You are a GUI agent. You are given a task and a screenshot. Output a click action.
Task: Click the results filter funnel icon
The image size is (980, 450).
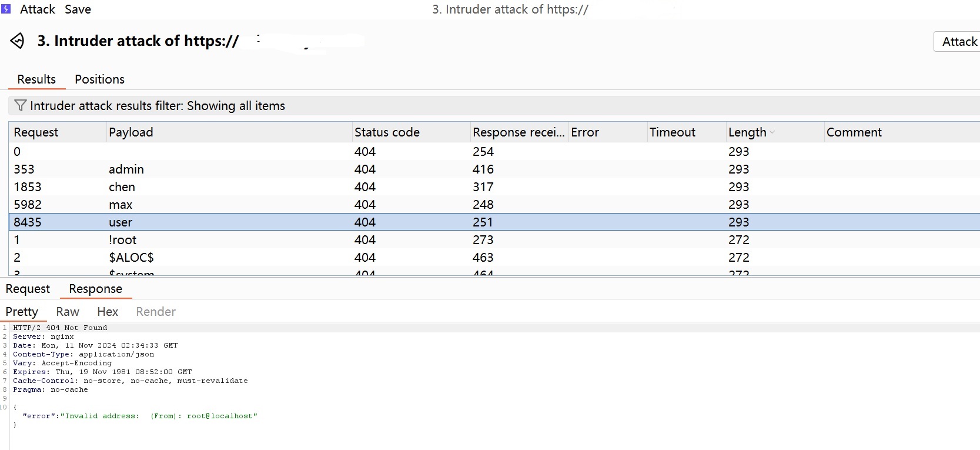pos(20,105)
